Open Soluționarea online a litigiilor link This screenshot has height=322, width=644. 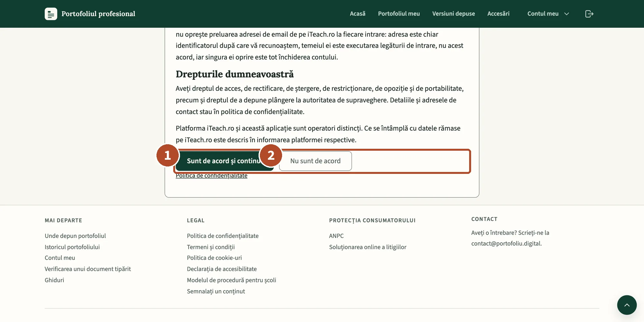(368, 247)
